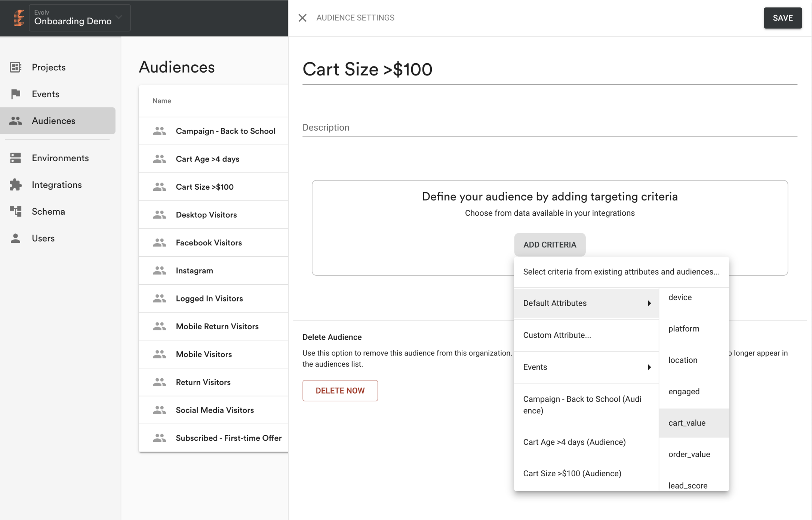Click icon beside Desktop Visitors
Viewport: 812px width, 520px height.
click(160, 215)
